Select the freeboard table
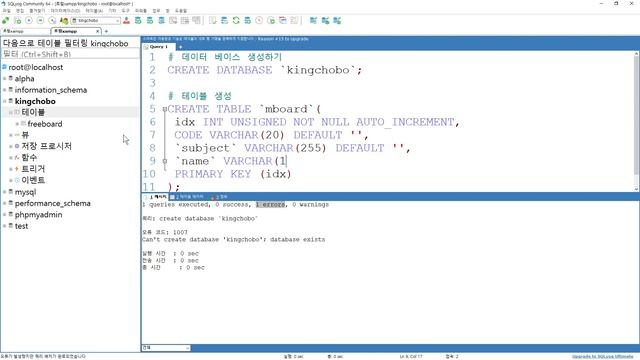Viewport: 640px width, 360px height. pyautogui.click(x=45, y=124)
